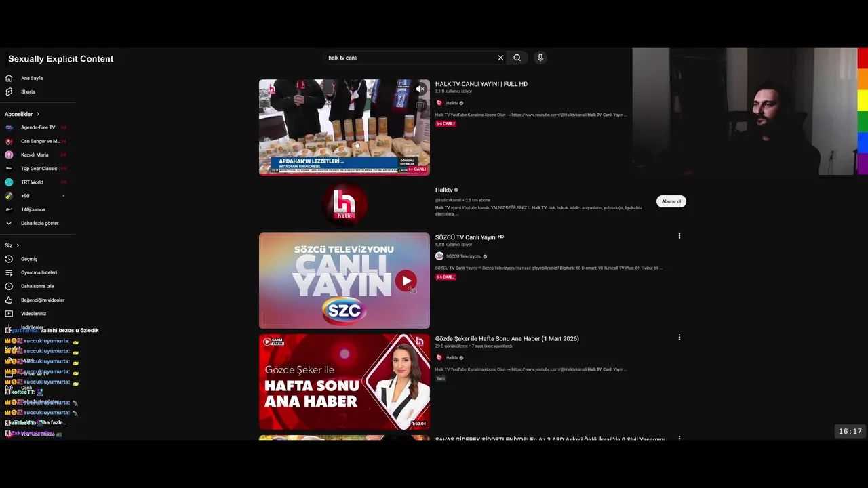Image resolution: width=868 pixels, height=488 pixels.
Task: Toggle captions CC on Halk TV preview
Action: (x=420, y=105)
